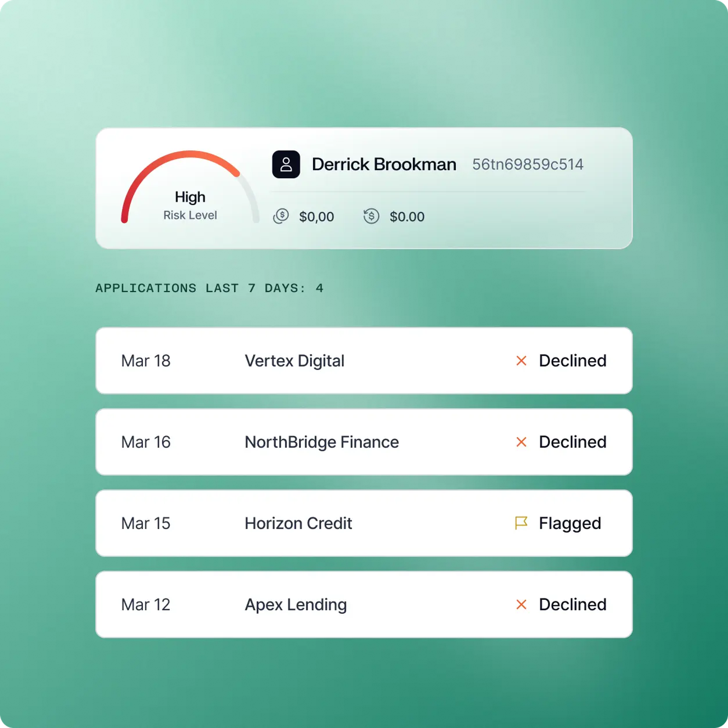728x728 pixels.
Task: Click the refund dollar icon beside $0.00
Action: pos(371,216)
